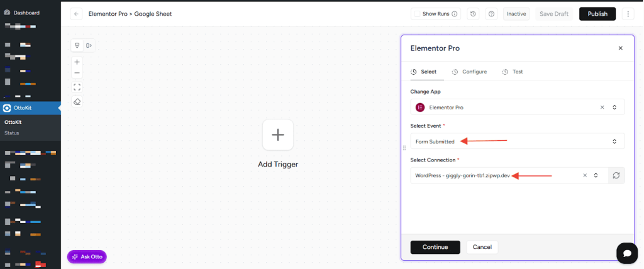Open the run history clock icon
644x269 pixels.
473,14
